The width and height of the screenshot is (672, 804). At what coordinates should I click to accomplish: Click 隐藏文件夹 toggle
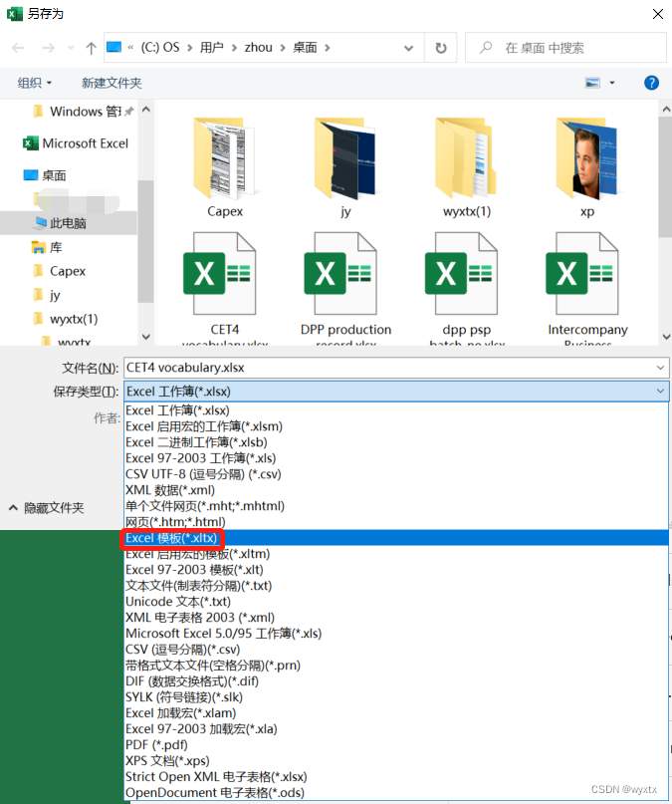(47, 508)
